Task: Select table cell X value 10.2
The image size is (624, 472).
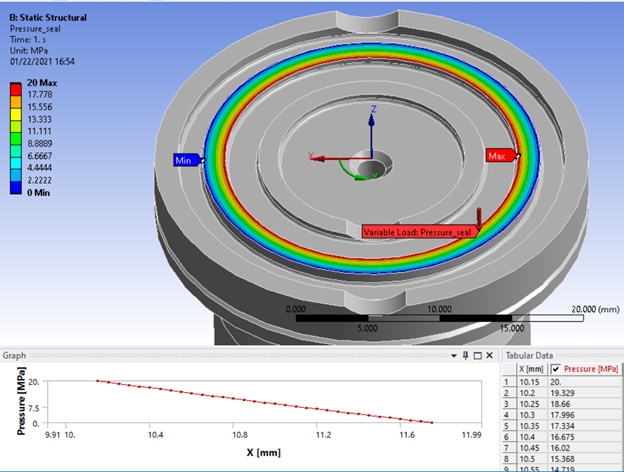Action: point(531,393)
